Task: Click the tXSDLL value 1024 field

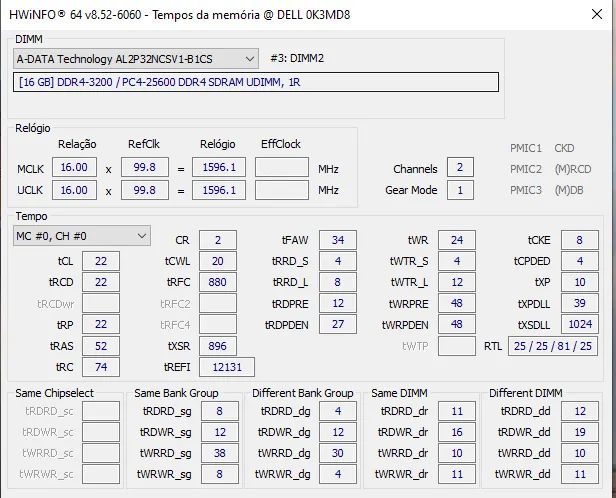Action: (x=580, y=324)
